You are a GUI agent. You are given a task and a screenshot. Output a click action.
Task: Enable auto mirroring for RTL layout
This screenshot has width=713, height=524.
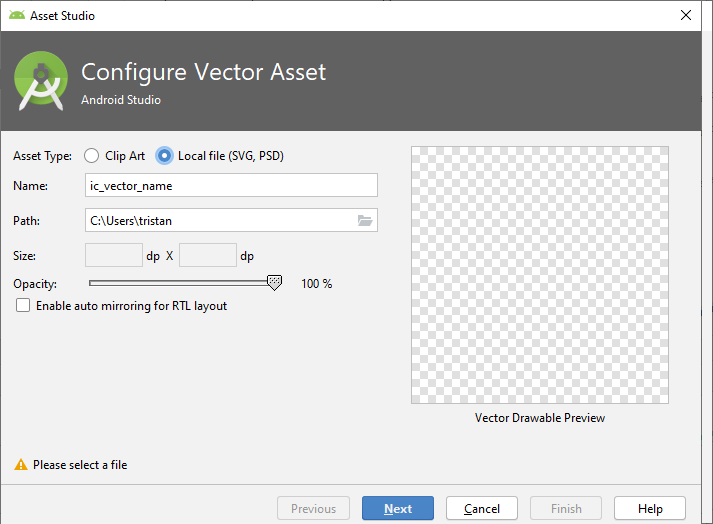coord(23,306)
